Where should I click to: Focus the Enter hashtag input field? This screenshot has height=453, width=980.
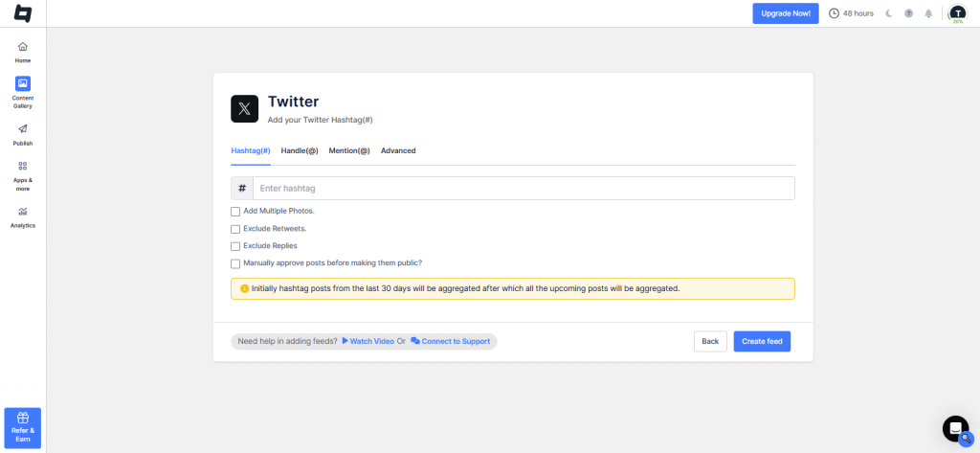[523, 189]
